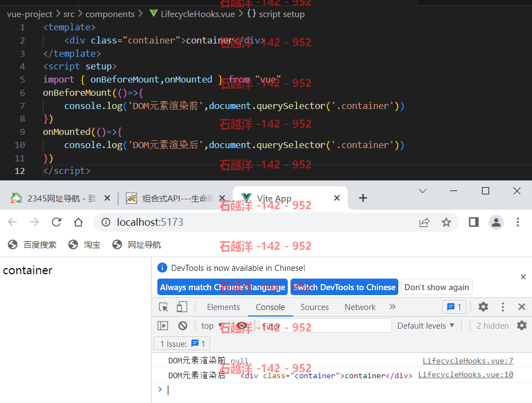
Task: Click the 2 hidden messages label
Action: [x=492, y=326]
